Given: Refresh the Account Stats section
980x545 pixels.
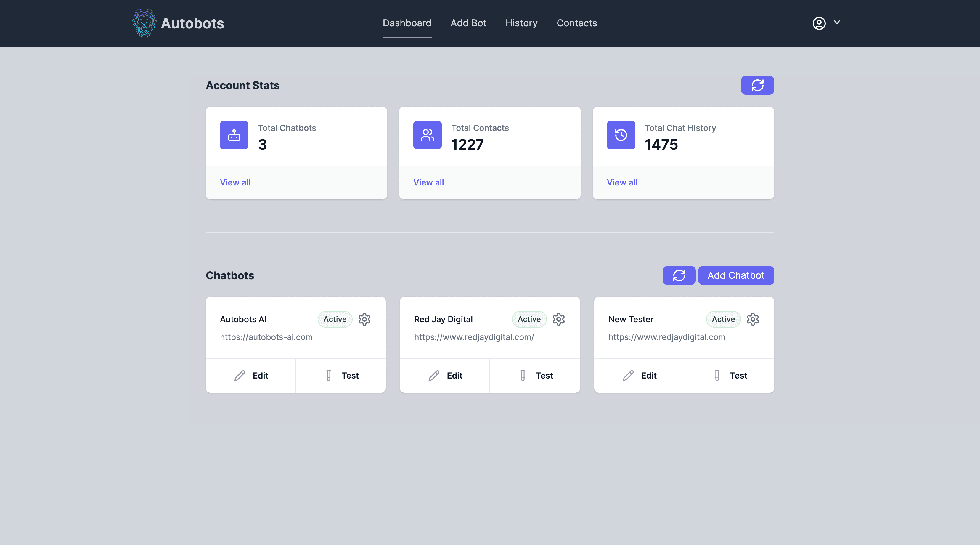Looking at the screenshot, I should point(757,85).
